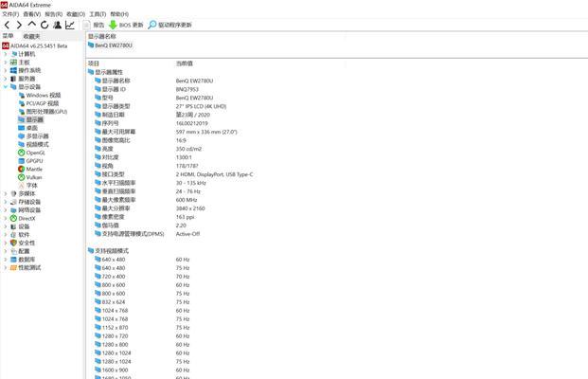This screenshot has height=379, width=588.
Task: Click the 数据库 database icon
Action: (13, 260)
